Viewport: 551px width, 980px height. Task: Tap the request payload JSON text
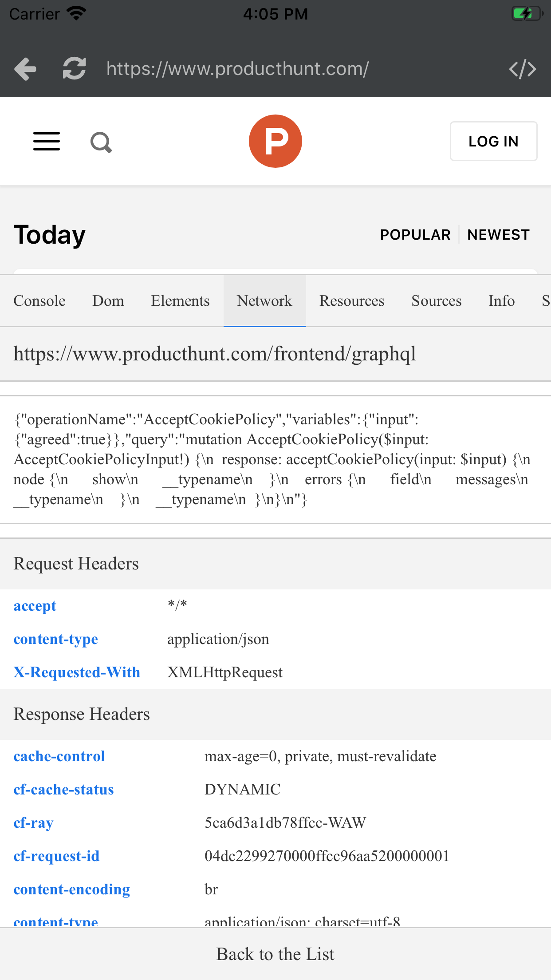pos(272,459)
